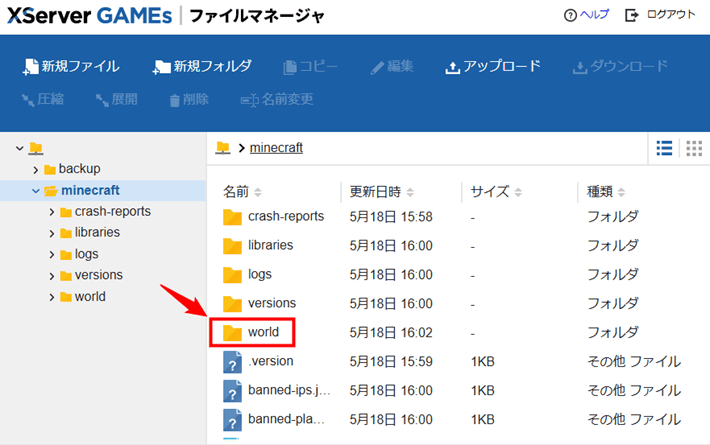Select crash-reports name in file list
The height and width of the screenshot is (445, 710).
click(x=286, y=216)
